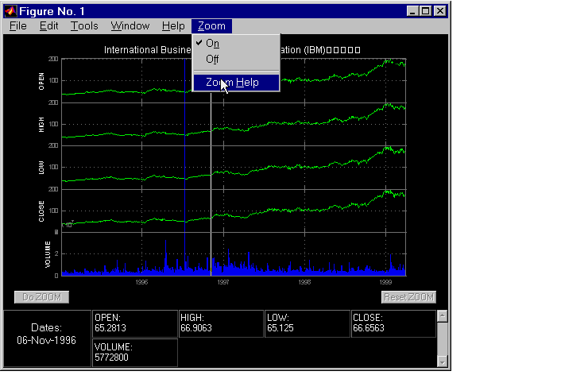Open Zoom Help menu entry
This screenshot has height=375, width=588.
(x=236, y=83)
